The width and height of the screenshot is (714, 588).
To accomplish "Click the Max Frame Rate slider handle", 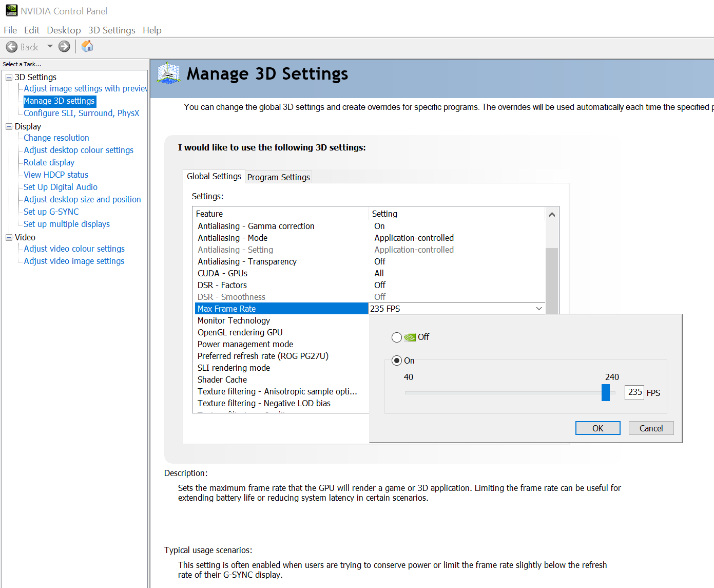I will click(606, 392).
